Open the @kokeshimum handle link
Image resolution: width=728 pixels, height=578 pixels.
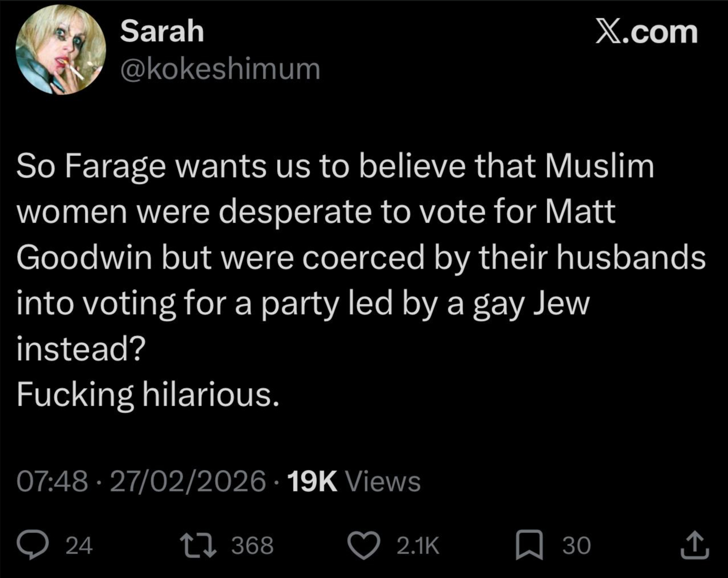point(220,69)
